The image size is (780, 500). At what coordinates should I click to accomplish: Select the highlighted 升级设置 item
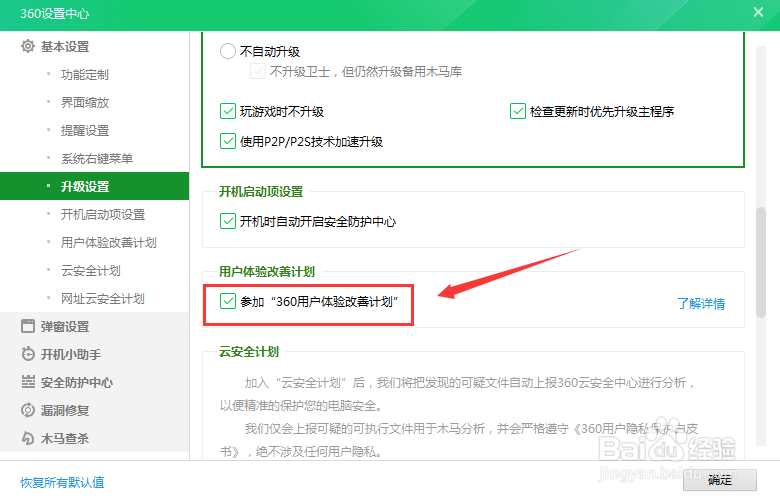tap(95, 186)
